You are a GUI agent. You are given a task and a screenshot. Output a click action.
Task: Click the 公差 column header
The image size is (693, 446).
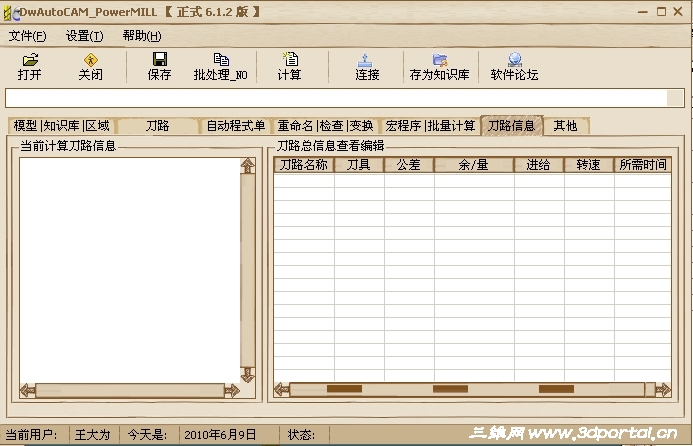coord(409,165)
